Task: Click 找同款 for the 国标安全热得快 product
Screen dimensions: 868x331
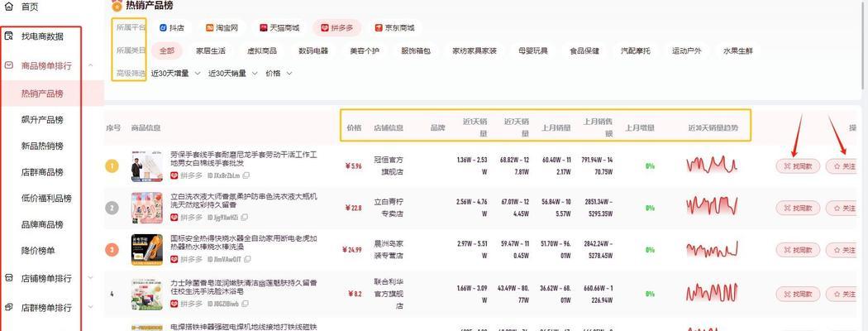Action: [x=798, y=250]
